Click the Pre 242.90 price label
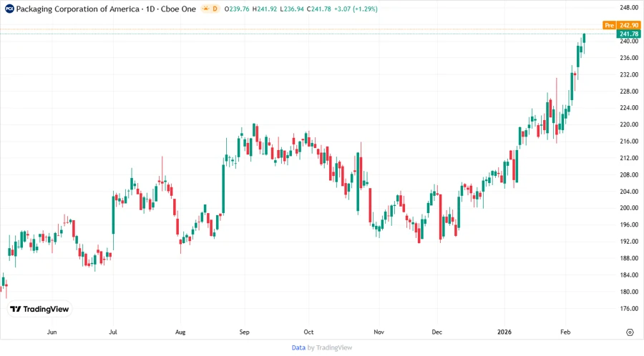The height and width of the screenshot is (356, 644). pyautogui.click(x=622, y=26)
